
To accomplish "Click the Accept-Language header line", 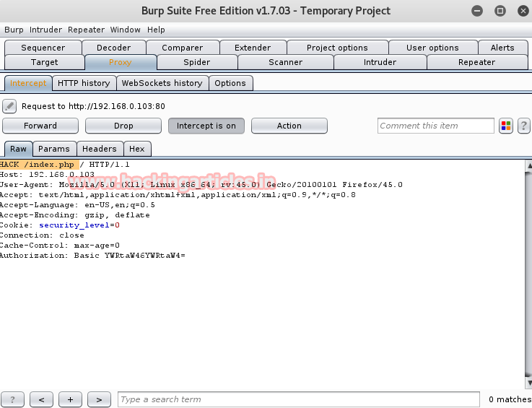I will tap(77, 205).
